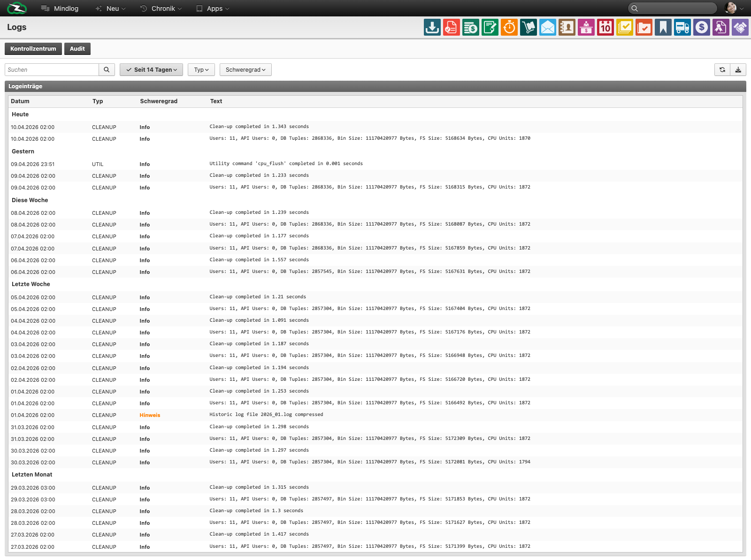Click the magnifier search button beside Suchen

coord(107,69)
